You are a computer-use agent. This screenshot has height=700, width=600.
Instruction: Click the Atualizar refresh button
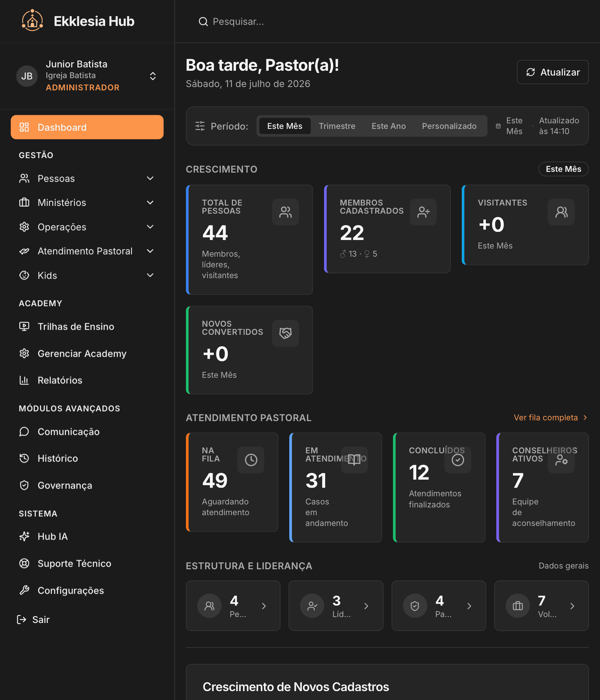(x=553, y=72)
